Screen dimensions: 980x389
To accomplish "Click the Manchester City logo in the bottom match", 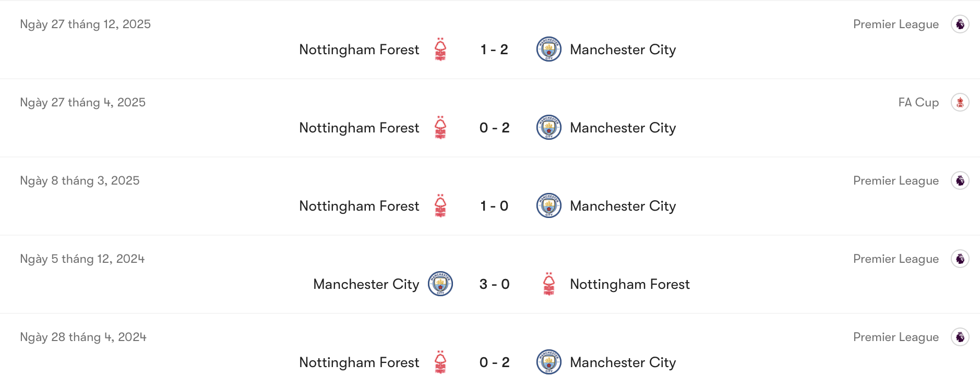I will coord(548,362).
